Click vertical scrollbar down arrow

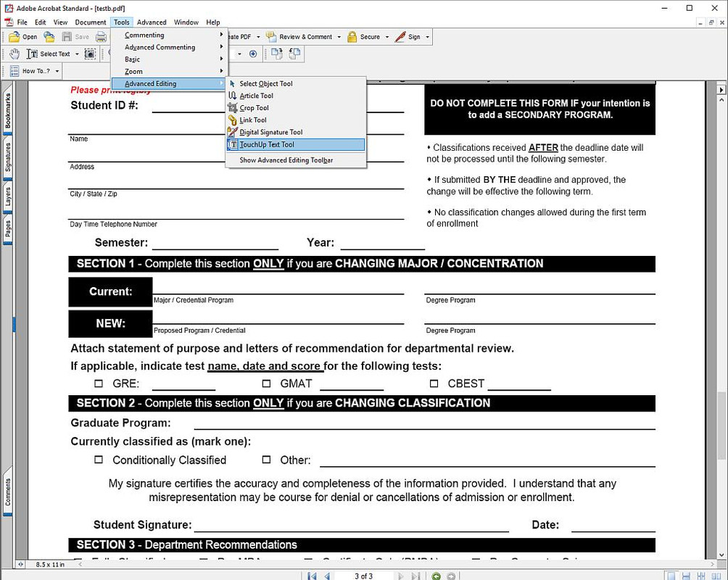pyautogui.click(x=721, y=555)
